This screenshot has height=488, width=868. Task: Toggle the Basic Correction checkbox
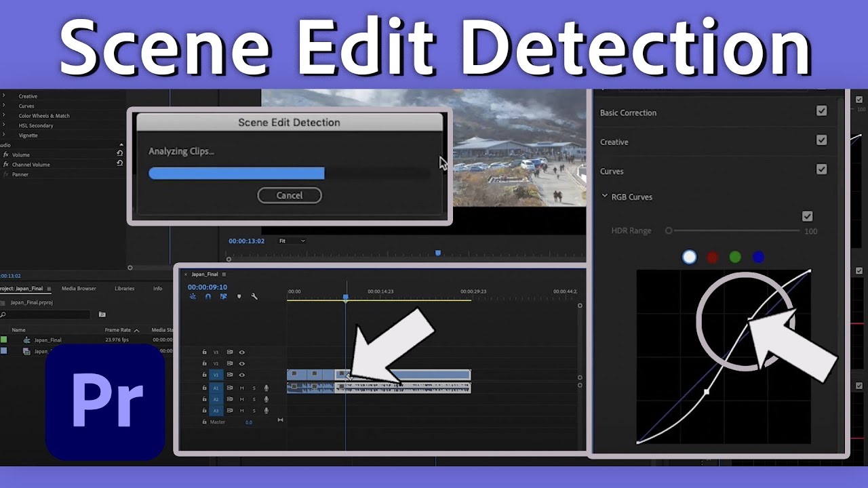click(x=821, y=111)
